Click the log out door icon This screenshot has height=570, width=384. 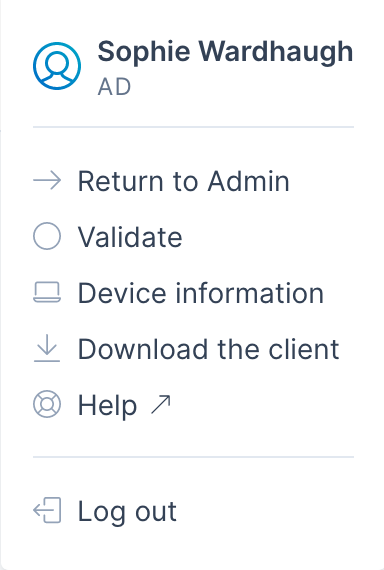point(47,510)
